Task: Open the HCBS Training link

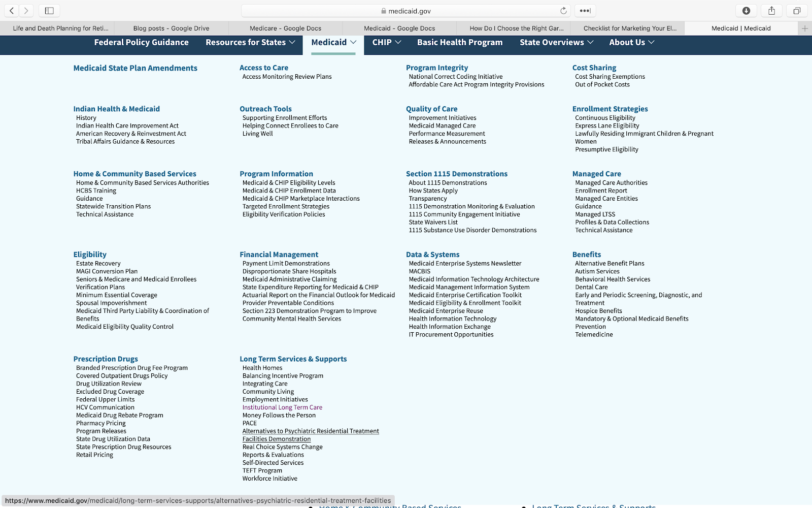Action: (96, 191)
